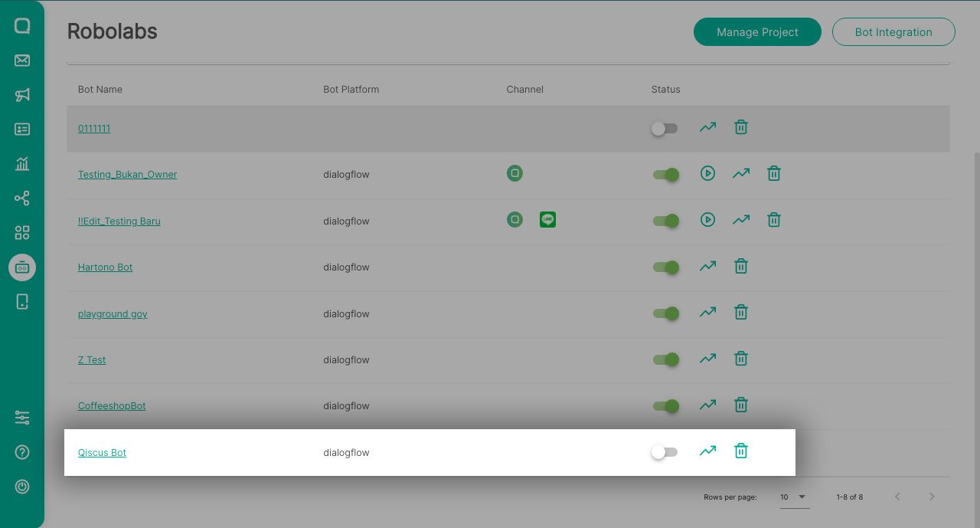This screenshot has width=980, height=528.
Task: Delete the Qiscus Bot using trash icon
Action: click(740, 451)
